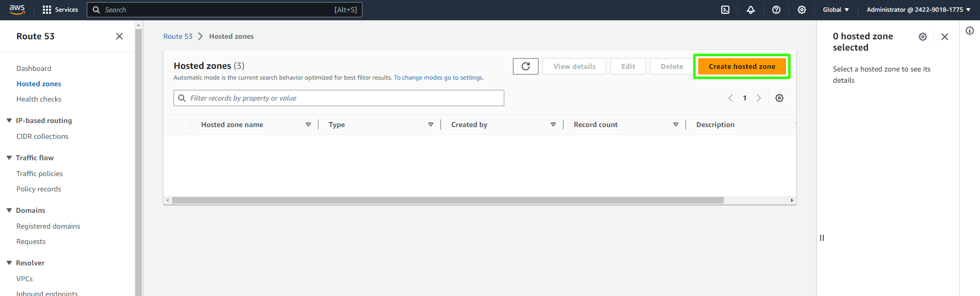
Task: Open the info panel icon
Action: tap(970, 31)
